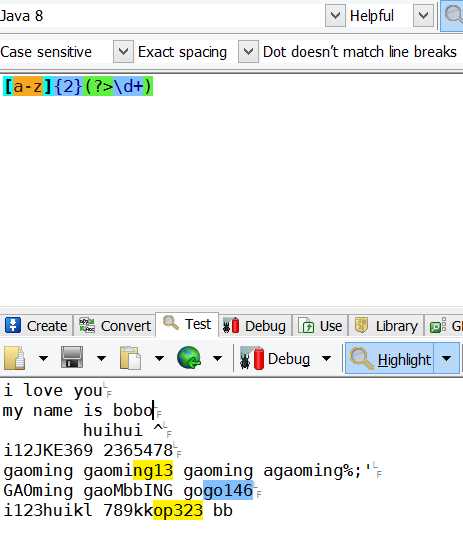
Task: Open the Case sensitive dropdown arrow
Action: 123,52
